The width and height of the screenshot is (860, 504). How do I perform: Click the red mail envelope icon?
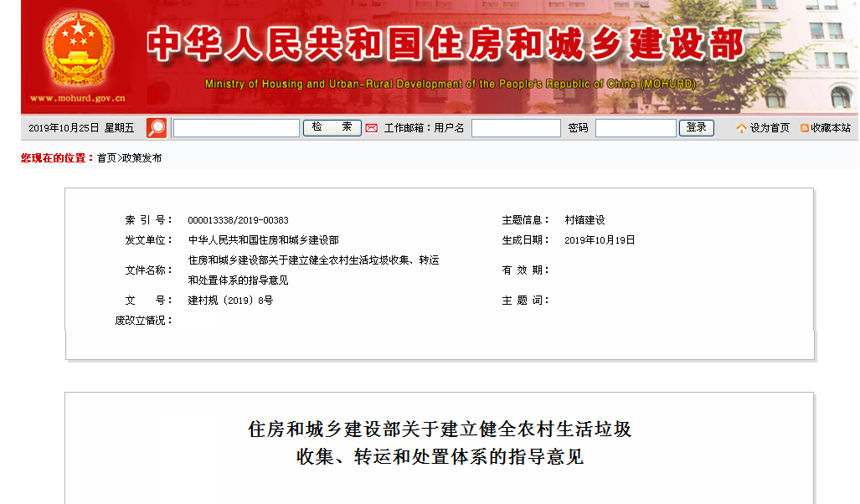tap(371, 128)
